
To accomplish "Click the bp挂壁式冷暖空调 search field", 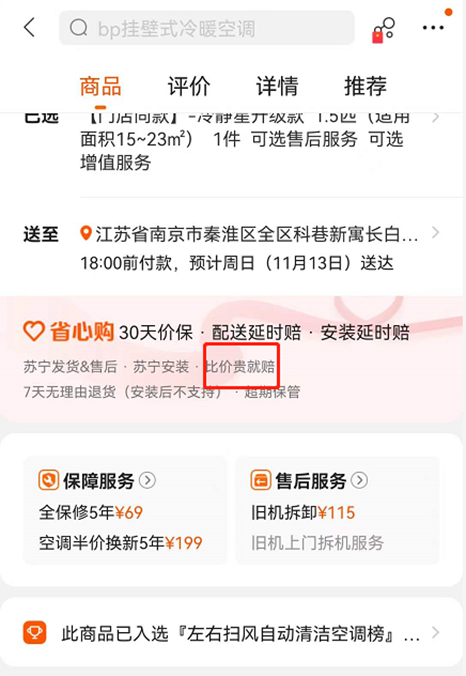I will click(x=206, y=28).
